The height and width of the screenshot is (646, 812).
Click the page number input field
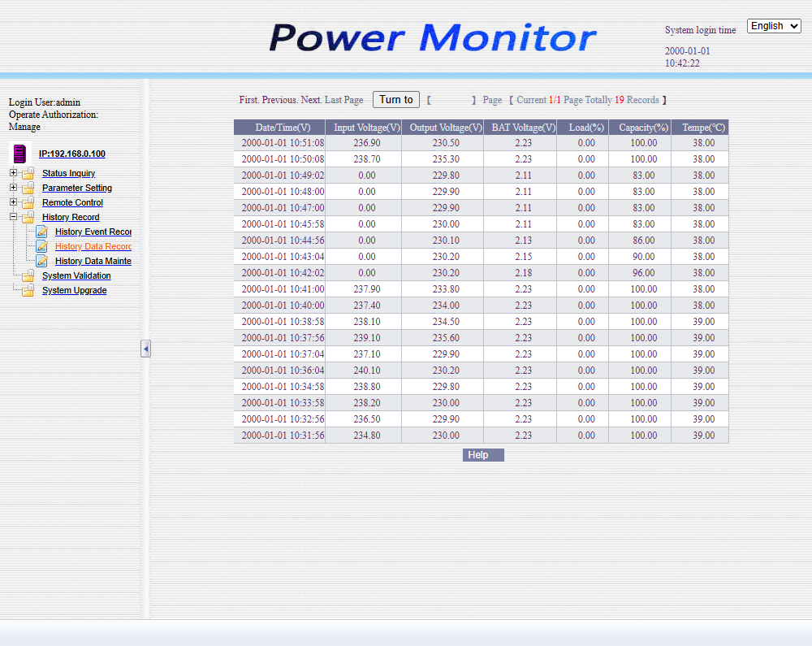pyautogui.click(x=451, y=100)
